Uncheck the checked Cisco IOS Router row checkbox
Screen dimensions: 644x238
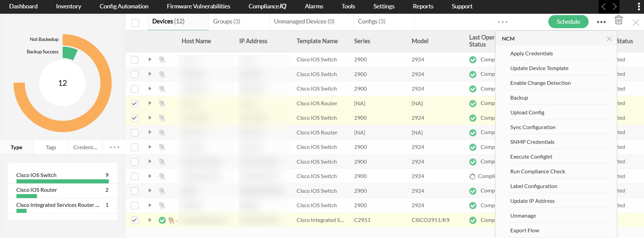(135, 104)
